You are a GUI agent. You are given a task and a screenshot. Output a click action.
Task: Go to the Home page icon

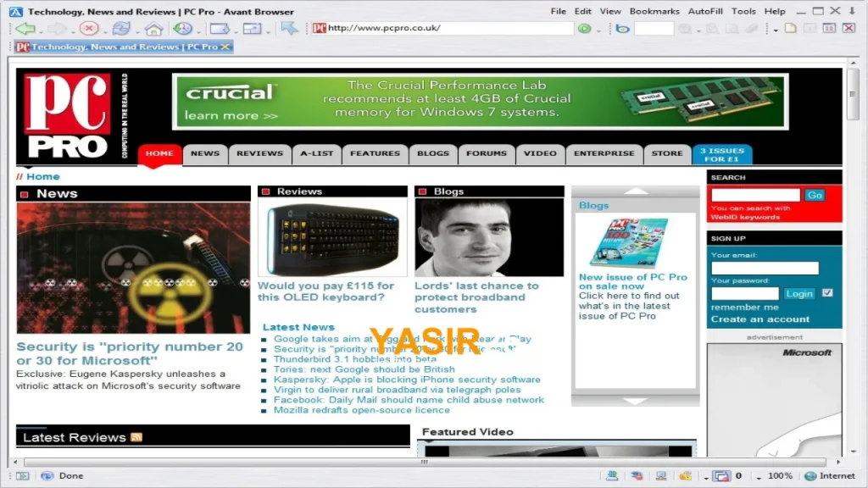(154, 28)
